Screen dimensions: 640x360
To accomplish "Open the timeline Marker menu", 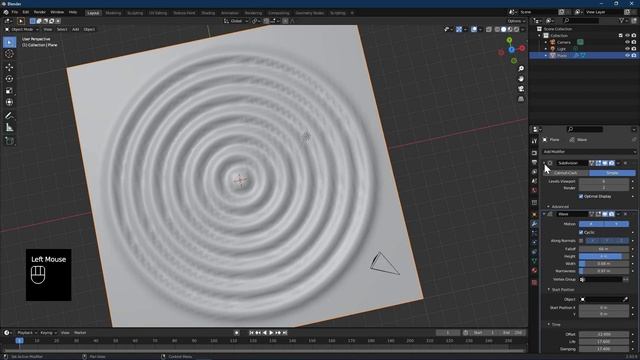I will pos(80,333).
